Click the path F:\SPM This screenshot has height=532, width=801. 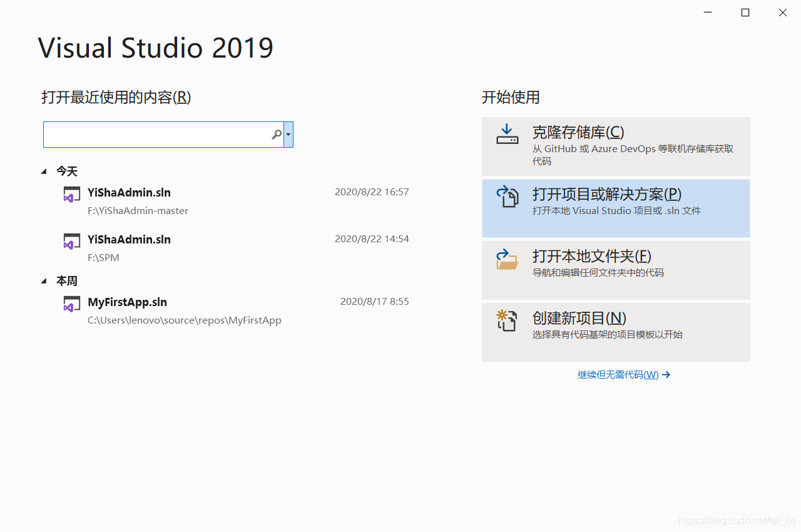point(103,258)
